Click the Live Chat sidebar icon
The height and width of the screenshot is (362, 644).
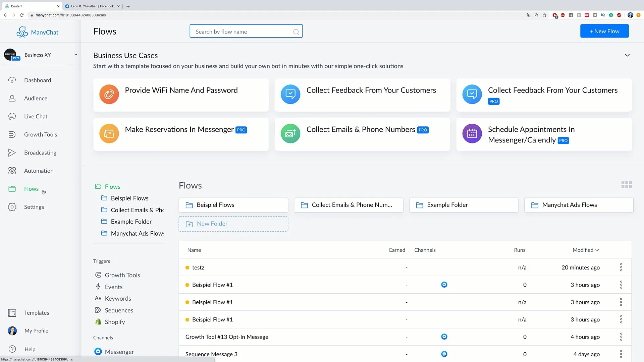[x=11, y=116]
